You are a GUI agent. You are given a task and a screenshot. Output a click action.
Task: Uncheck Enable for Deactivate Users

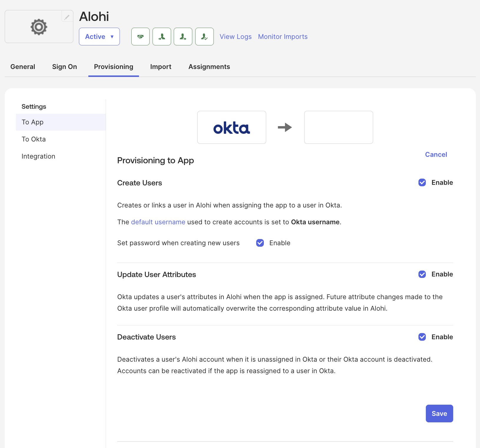(422, 337)
